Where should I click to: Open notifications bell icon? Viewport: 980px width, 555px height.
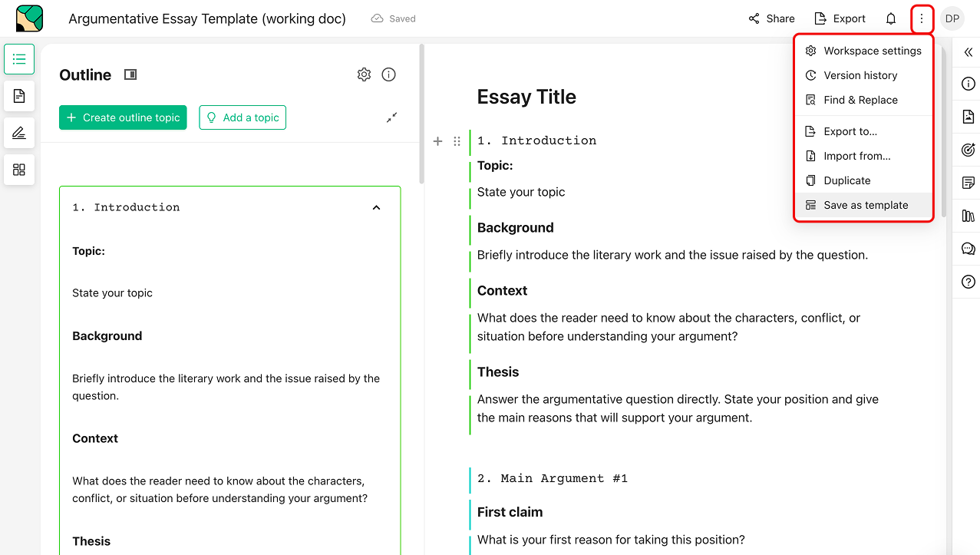pyautogui.click(x=891, y=18)
